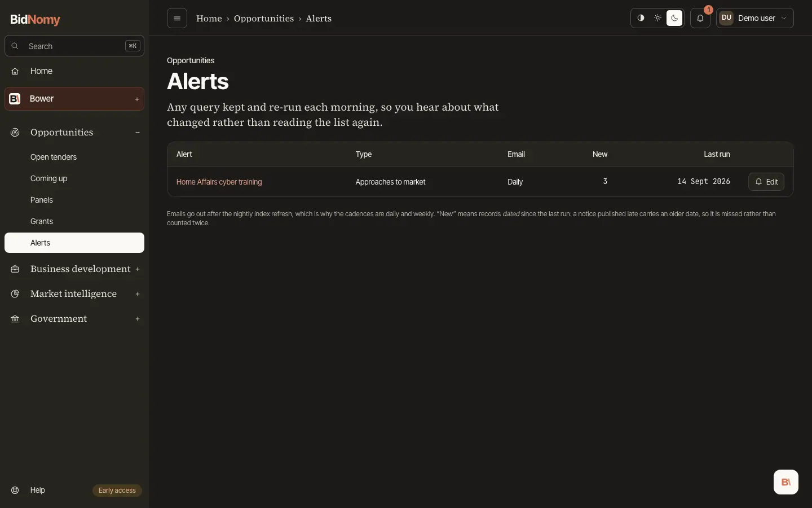Navigate to Home breadcrumb

[x=209, y=18]
